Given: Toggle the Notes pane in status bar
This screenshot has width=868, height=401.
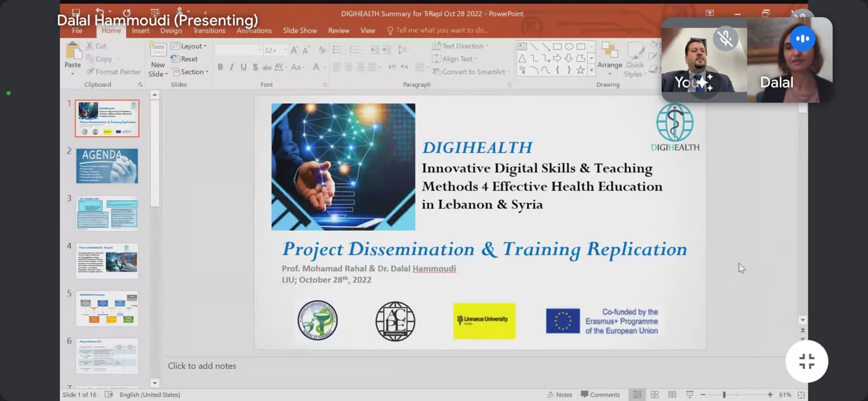Looking at the screenshot, I should (x=560, y=394).
